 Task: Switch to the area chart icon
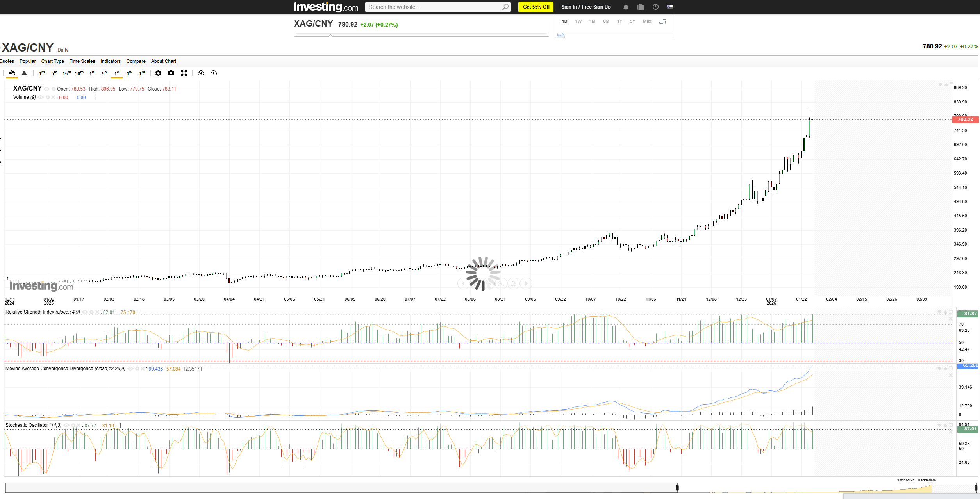[x=25, y=73]
